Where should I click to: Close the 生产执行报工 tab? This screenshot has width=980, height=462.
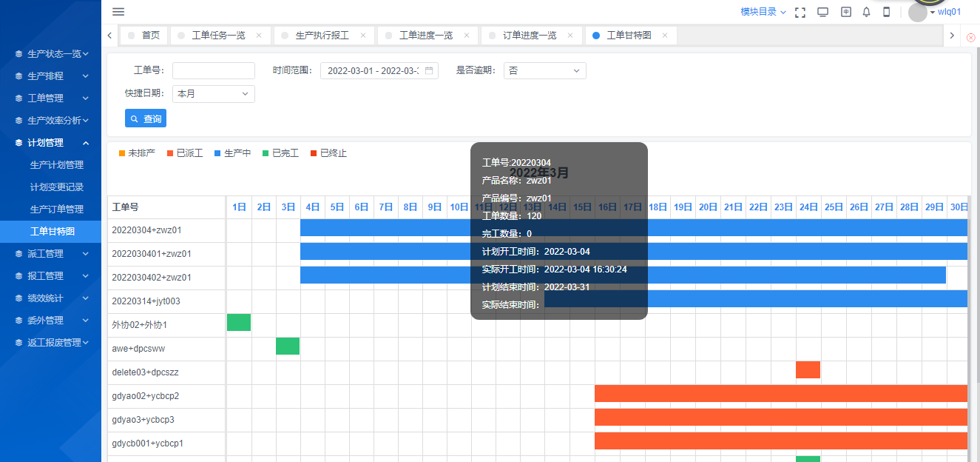click(x=362, y=36)
